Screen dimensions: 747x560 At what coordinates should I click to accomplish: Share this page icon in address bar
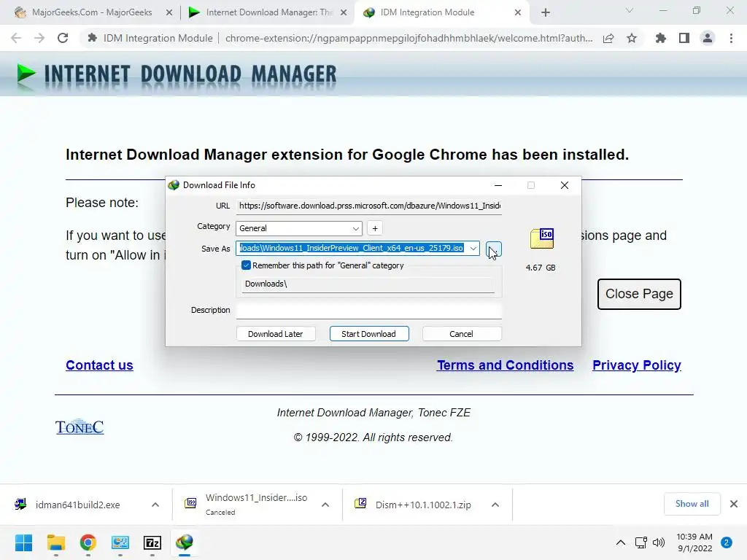coord(608,38)
